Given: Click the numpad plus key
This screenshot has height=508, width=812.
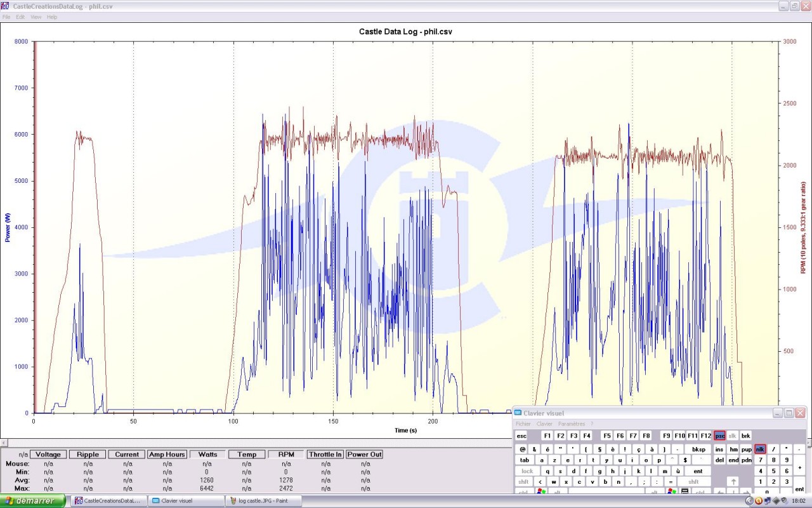Looking at the screenshot, I should pyautogui.click(x=799, y=466).
